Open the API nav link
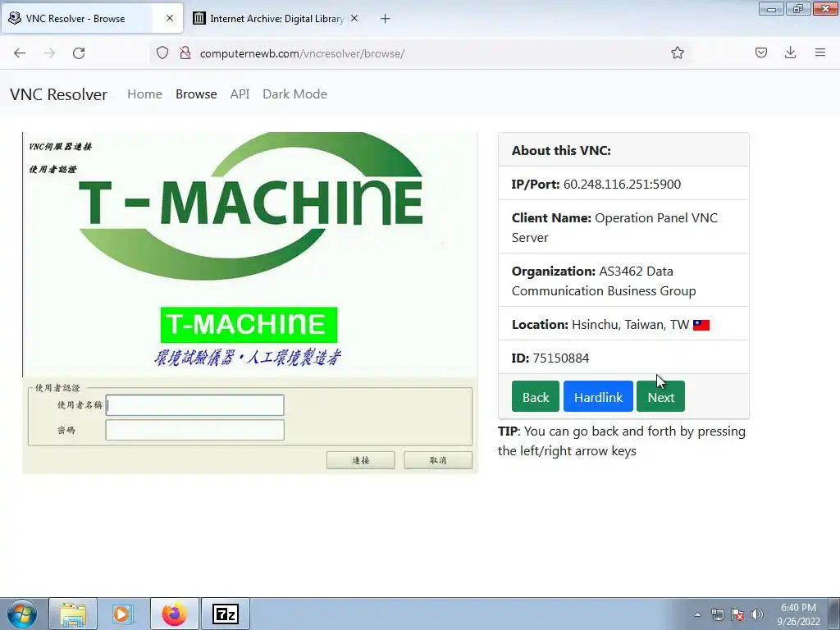The width and height of the screenshot is (840, 630). [x=240, y=94]
